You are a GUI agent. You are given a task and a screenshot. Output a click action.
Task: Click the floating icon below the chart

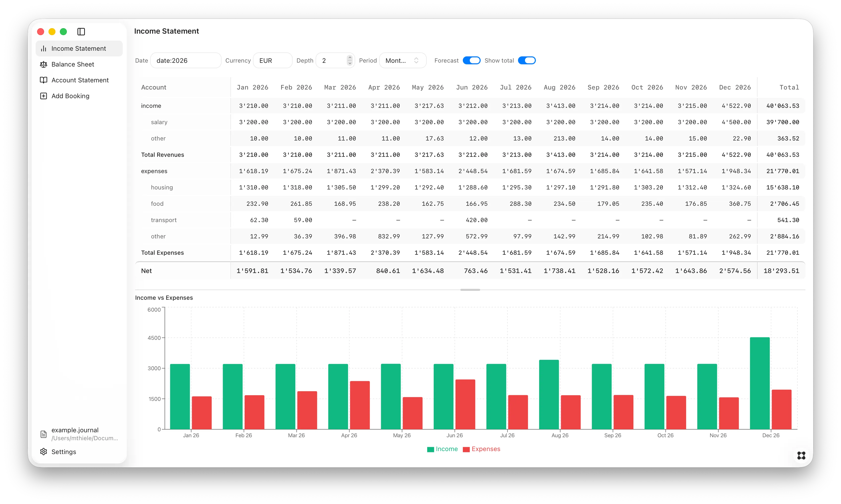pos(801,456)
